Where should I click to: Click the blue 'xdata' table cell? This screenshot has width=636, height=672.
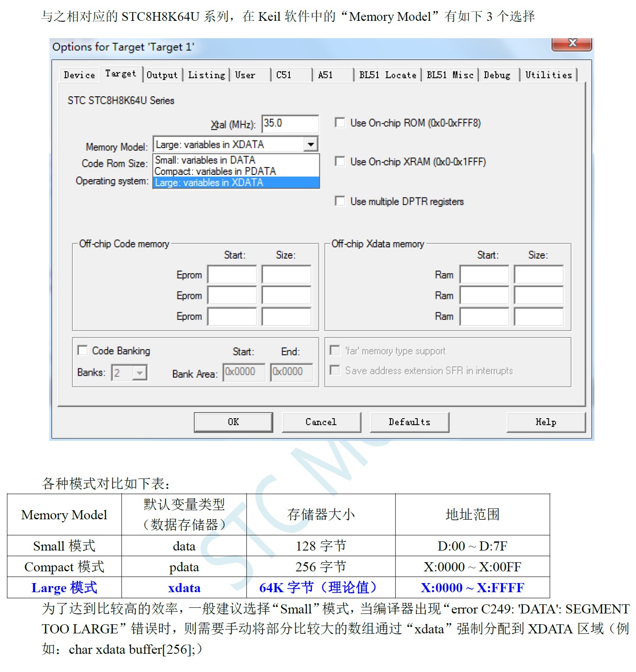184,587
